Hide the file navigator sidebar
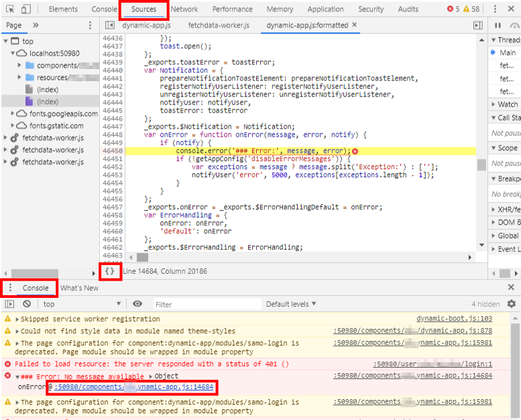The width and height of the screenshot is (521, 420). (x=110, y=25)
